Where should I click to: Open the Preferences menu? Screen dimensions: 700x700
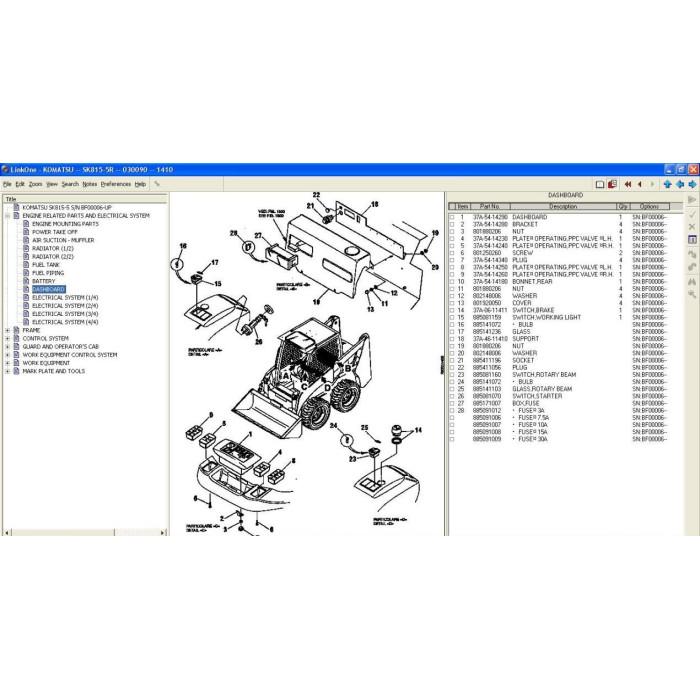click(x=116, y=184)
